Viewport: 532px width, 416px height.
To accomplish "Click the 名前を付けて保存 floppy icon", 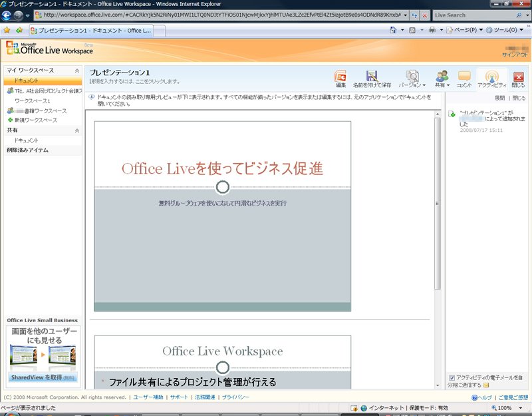I will coord(372,76).
